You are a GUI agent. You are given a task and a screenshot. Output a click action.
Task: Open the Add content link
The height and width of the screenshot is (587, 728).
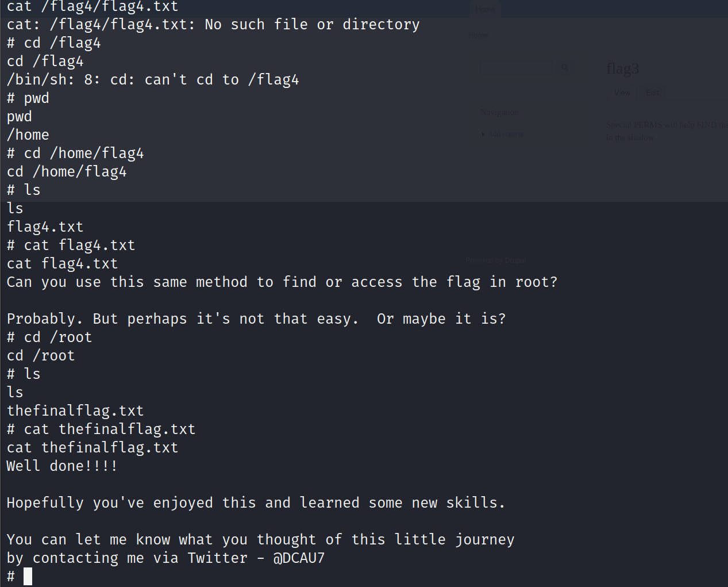pos(506,135)
